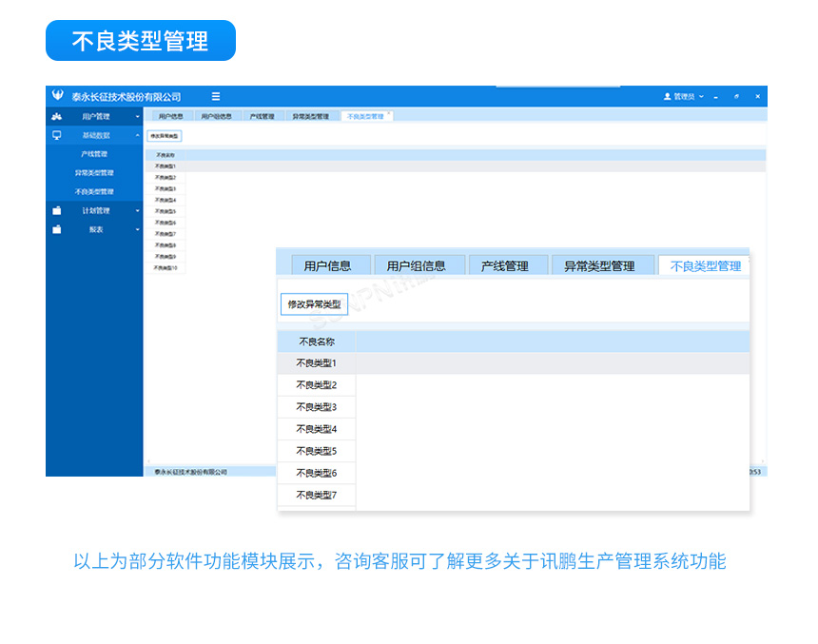818x644 pixels.
Task: Select the 不良类型10 row in the list
Action: pyautogui.click(x=166, y=268)
